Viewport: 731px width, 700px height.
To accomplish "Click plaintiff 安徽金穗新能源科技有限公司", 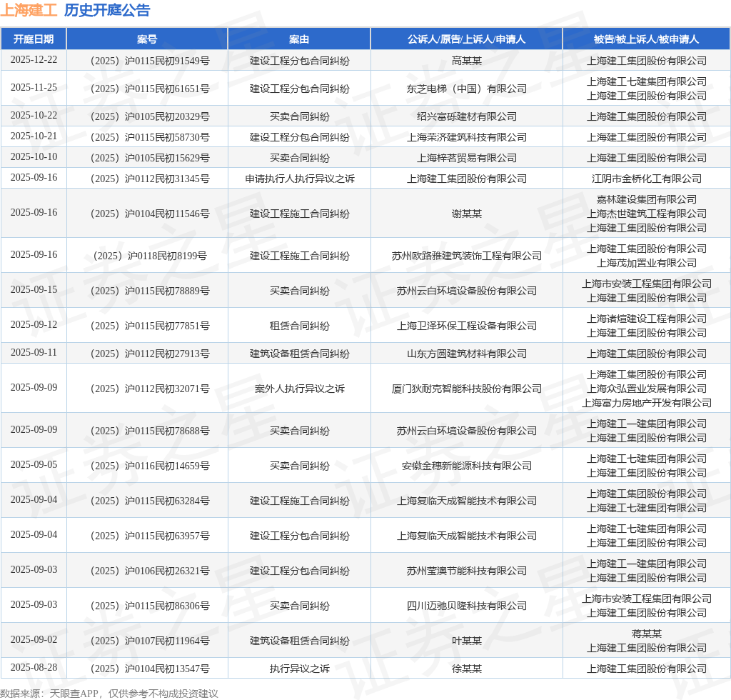I will pyautogui.click(x=466, y=466).
